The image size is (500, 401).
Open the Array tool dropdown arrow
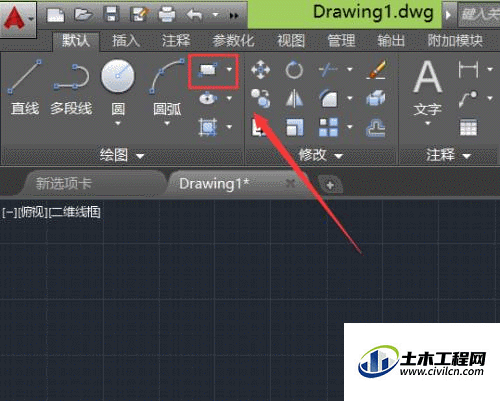point(350,127)
